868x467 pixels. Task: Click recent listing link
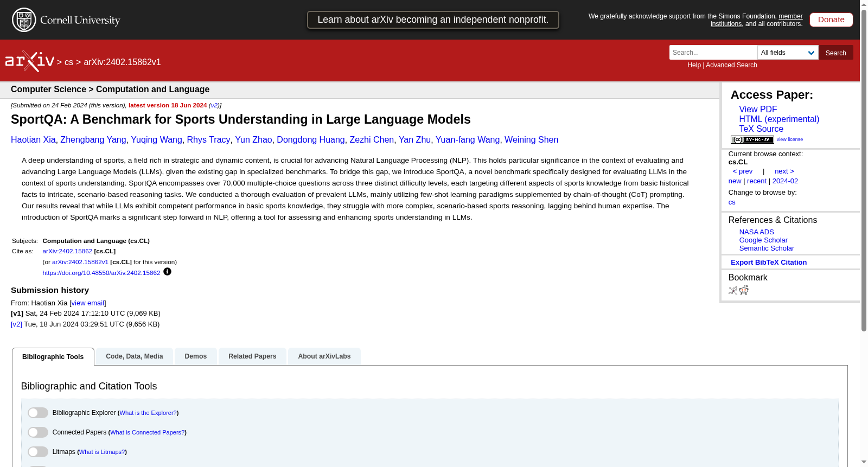(757, 181)
